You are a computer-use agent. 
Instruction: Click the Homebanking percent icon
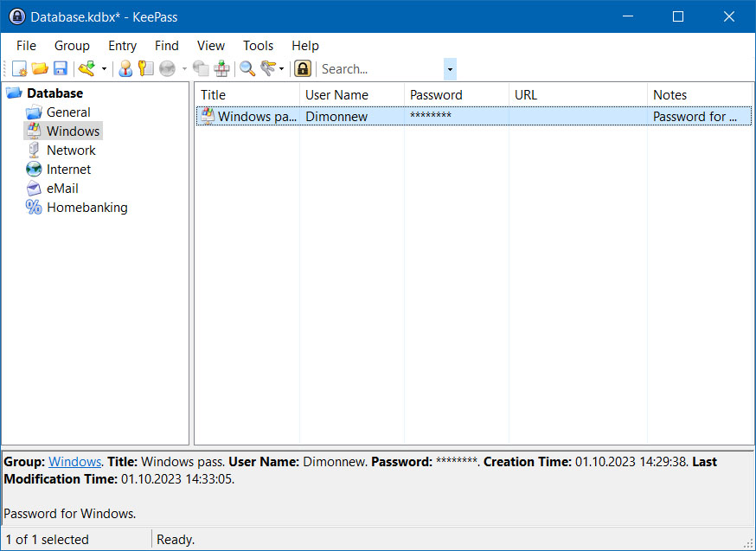point(34,208)
